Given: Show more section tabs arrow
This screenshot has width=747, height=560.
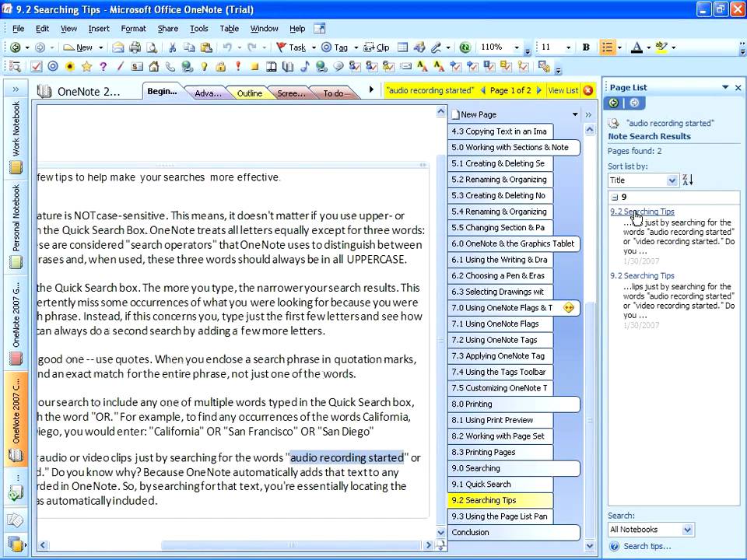Looking at the screenshot, I should point(372,89).
